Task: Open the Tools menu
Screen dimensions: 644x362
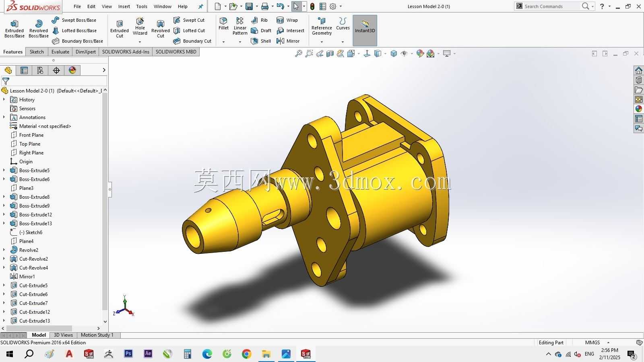Action: click(x=142, y=6)
